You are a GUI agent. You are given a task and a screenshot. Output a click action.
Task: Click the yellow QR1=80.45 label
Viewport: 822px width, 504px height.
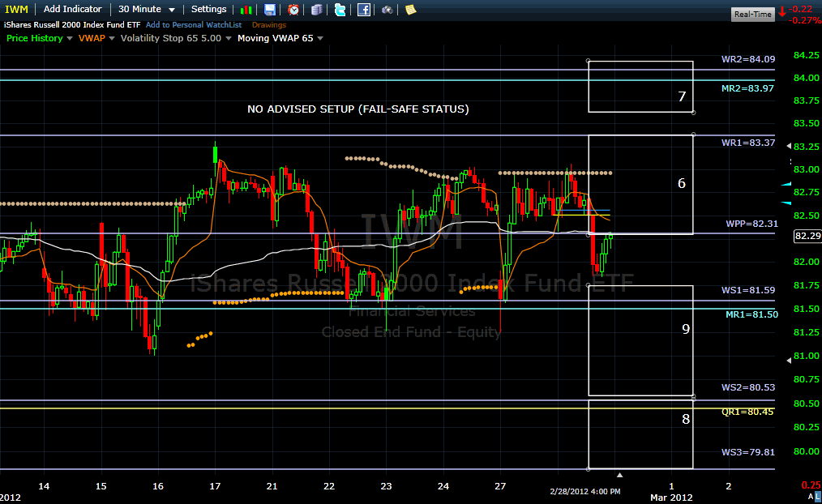747,412
